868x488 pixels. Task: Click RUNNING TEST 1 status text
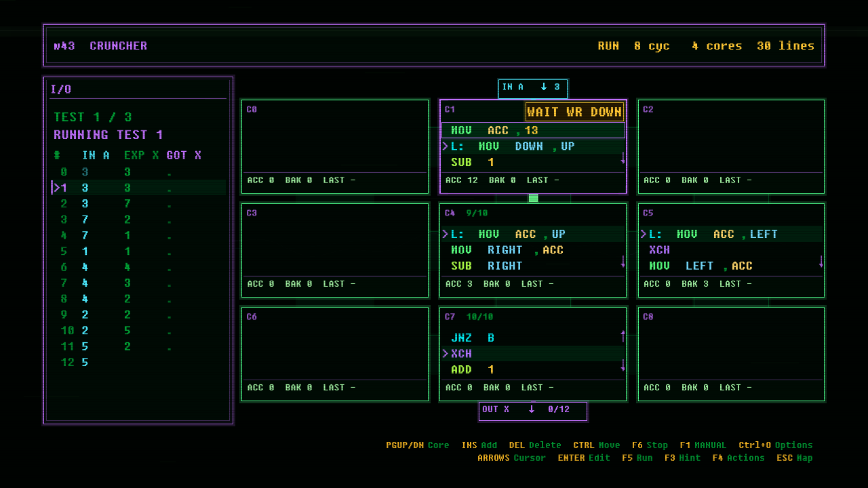pyautogui.click(x=108, y=135)
